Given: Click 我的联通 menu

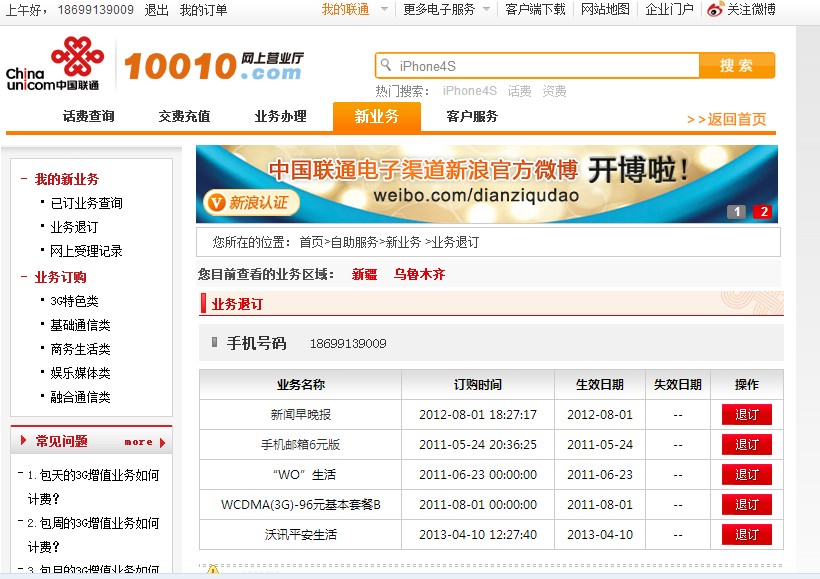Looking at the screenshot, I should click(x=345, y=9).
